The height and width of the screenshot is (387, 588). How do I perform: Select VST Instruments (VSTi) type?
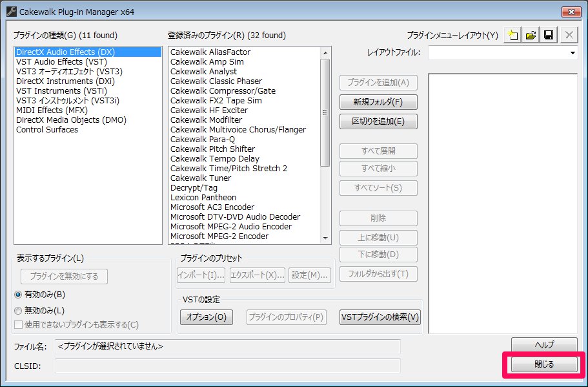(x=88, y=91)
